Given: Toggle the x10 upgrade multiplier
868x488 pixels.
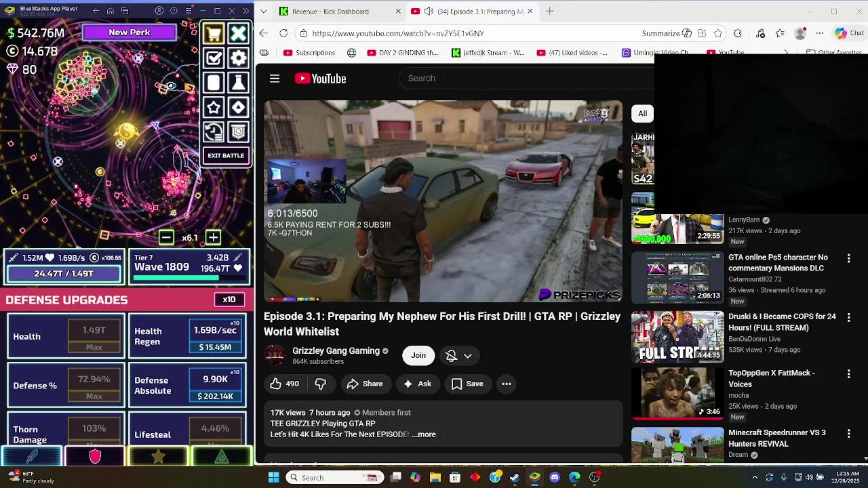Looking at the screenshot, I should pyautogui.click(x=229, y=300).
